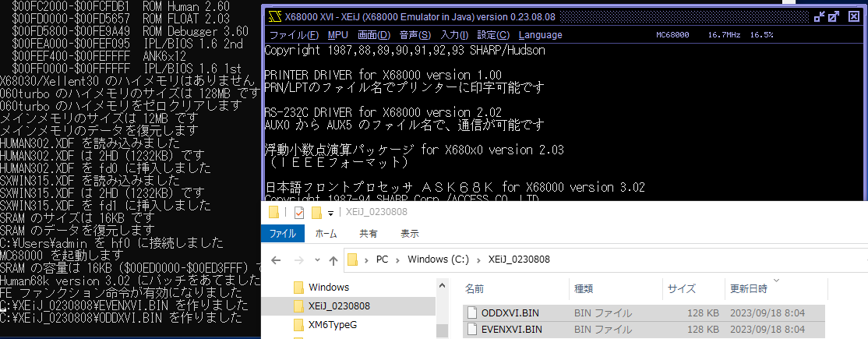The height and width of the screenshot is (339, 868).
Task: Click the New Folder quick access icon
Action: point(316,212)
